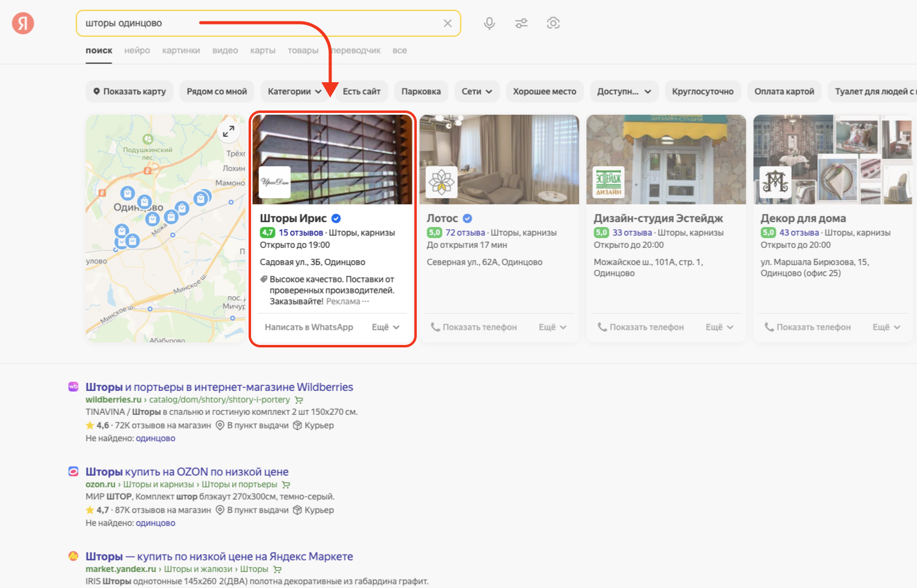Toggle the Круглосуточно filter

click(702, 91)
